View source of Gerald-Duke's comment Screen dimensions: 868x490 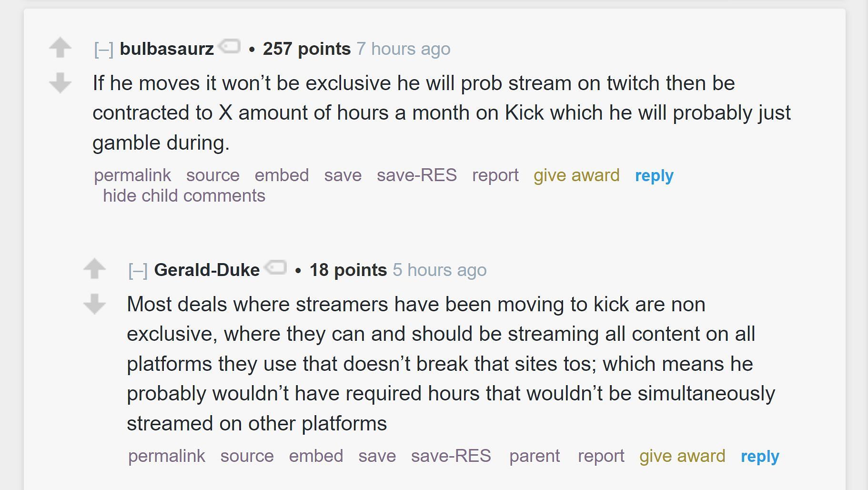tap(247, 456)
